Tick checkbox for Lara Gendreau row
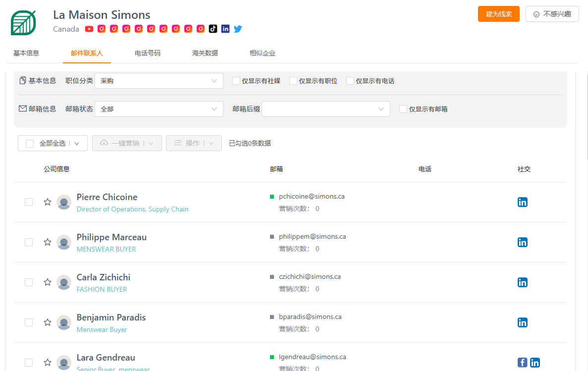Viewport: 588px width, 371px height. pos(29,363)
